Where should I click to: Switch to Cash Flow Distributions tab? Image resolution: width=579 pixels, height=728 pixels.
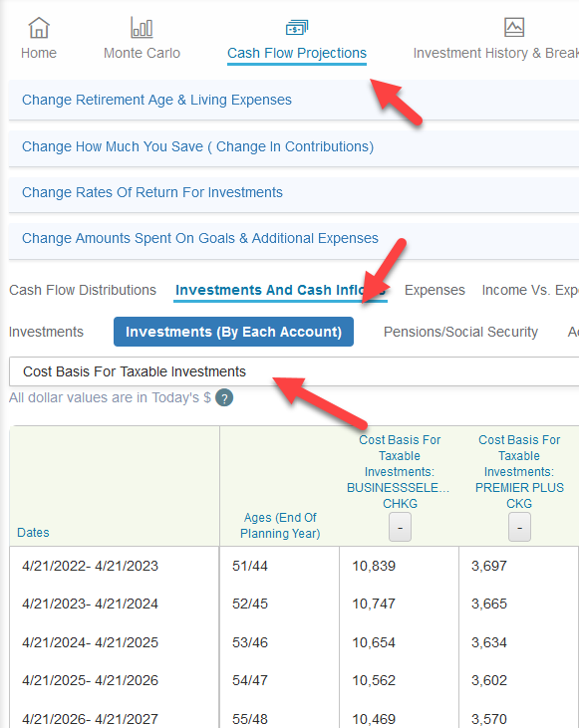coord(83,290)
